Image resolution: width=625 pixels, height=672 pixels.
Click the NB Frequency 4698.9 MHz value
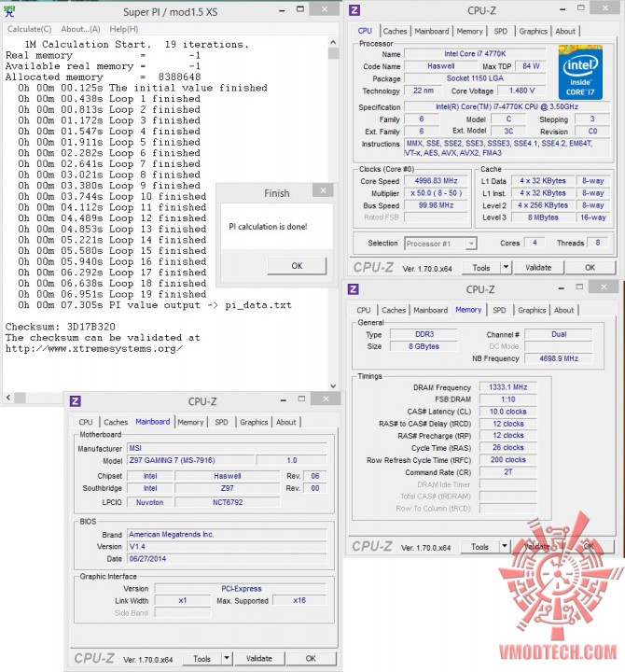(559, 358)
